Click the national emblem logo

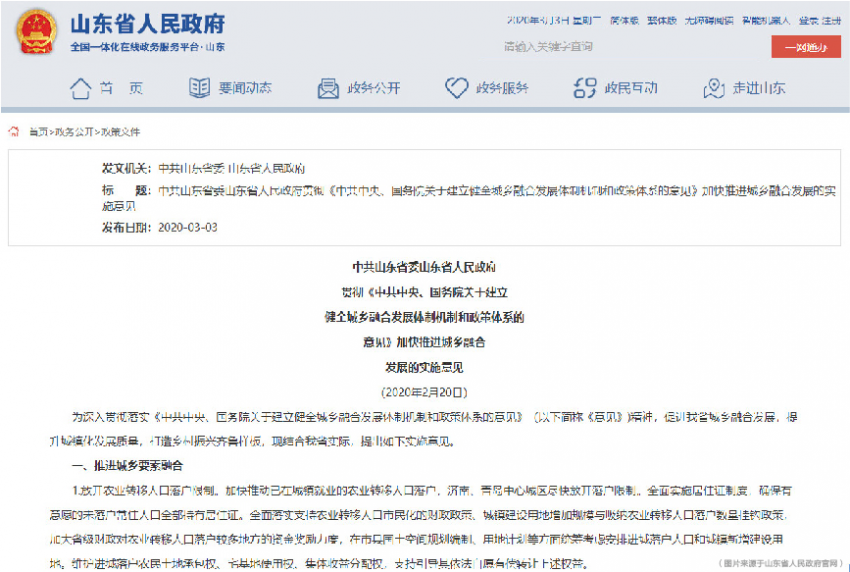[36, 31]
